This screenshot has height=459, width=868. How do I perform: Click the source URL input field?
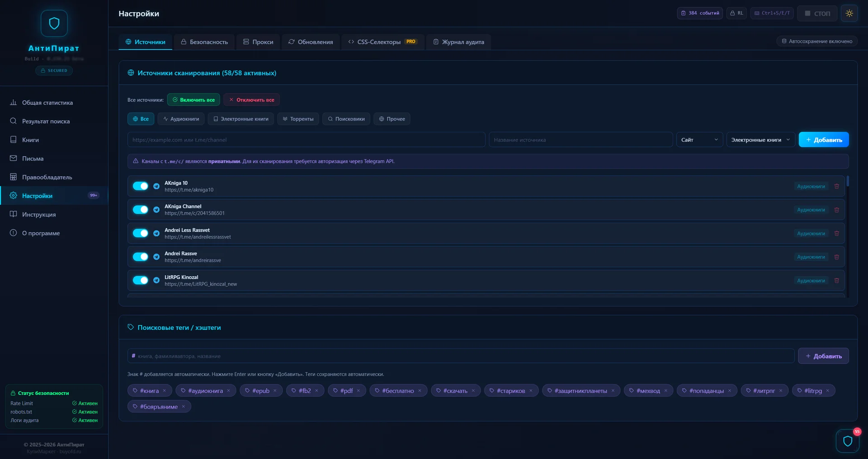[x=306, y=140]
